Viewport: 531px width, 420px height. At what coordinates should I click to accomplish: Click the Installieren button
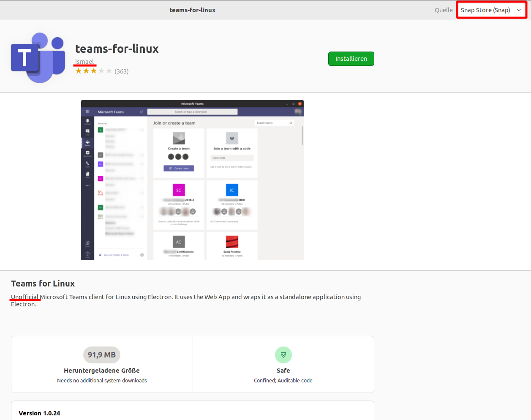point(351,59)
